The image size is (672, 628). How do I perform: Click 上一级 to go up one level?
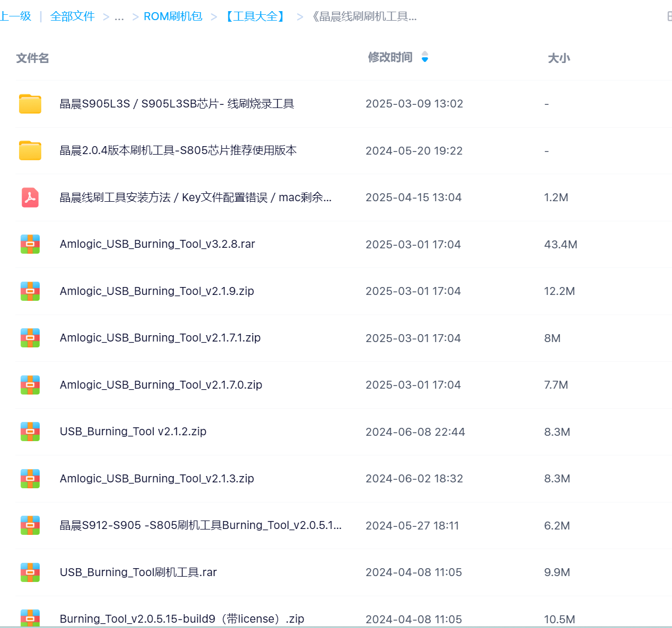click(16, 16)
